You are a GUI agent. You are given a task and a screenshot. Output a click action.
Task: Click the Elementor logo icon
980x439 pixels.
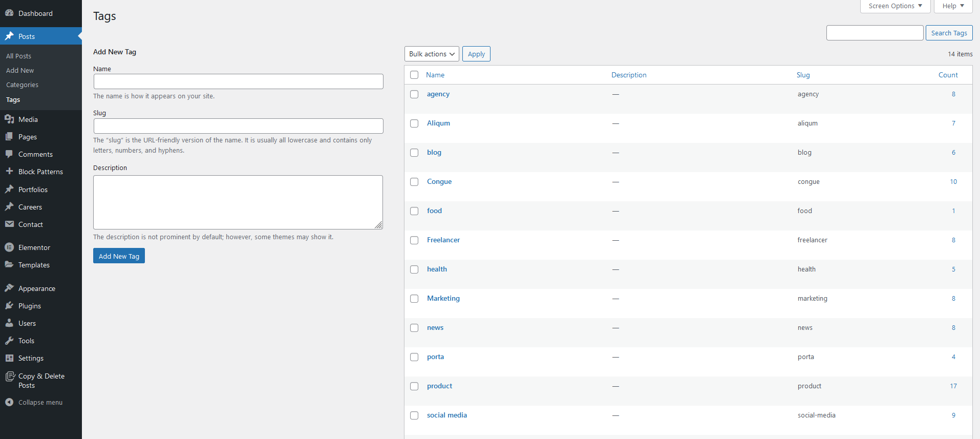(9, 247)
